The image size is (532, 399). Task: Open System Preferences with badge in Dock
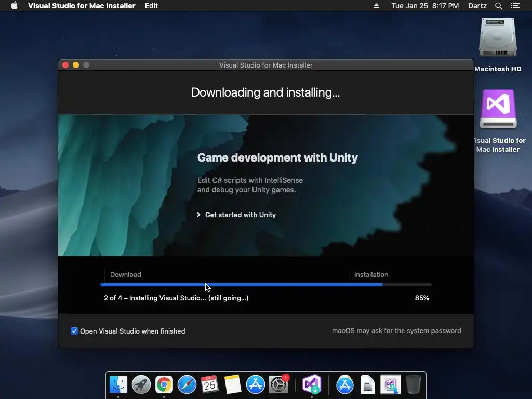(x=278, y=385)
